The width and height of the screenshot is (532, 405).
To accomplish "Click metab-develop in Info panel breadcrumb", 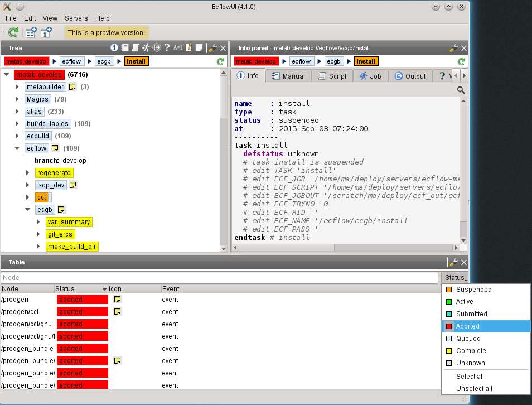I will click(256, 61).
